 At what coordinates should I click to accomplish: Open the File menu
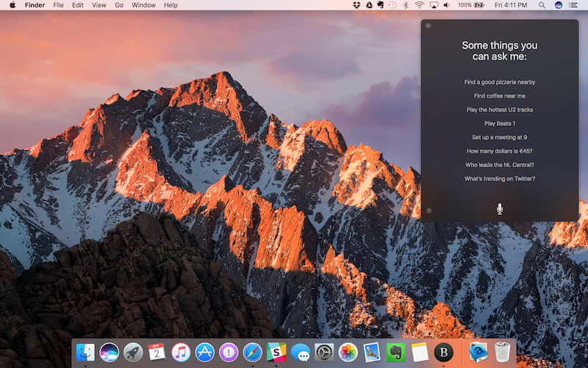click(x=58, y=5)
